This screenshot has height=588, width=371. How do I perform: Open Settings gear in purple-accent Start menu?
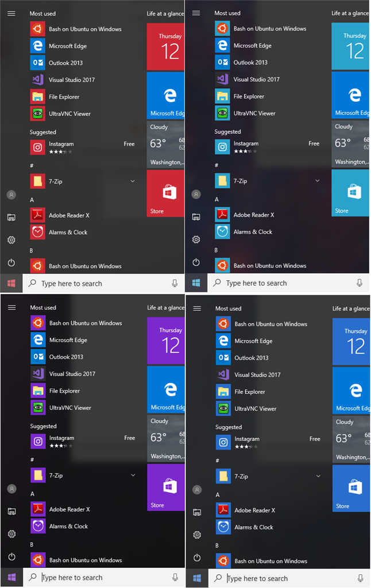pos(11,534)
